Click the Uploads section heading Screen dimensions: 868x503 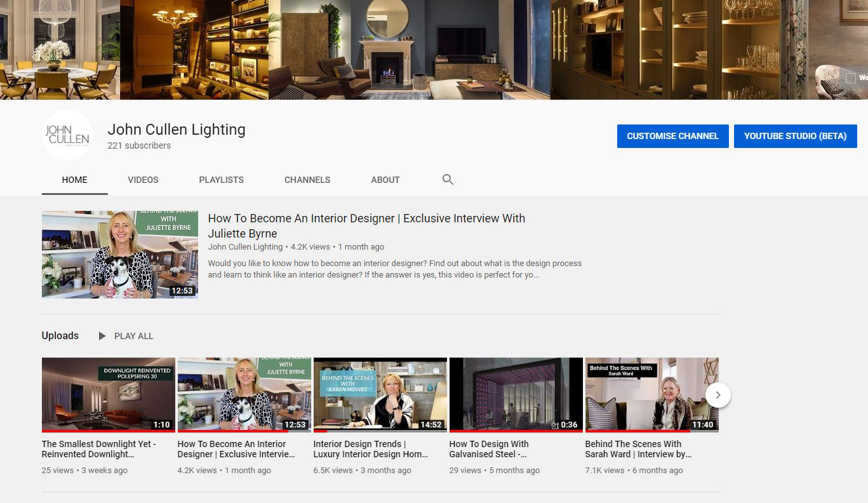click(x=60, y=335)
